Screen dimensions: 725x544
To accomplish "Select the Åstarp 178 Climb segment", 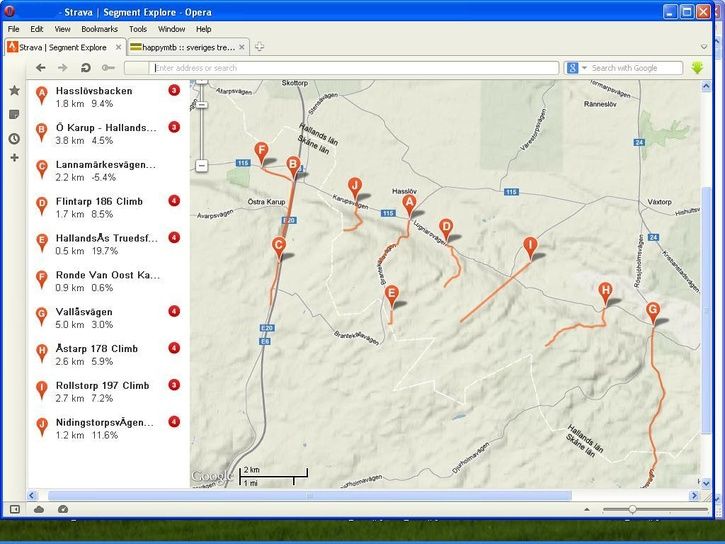I will coord(108,355).
